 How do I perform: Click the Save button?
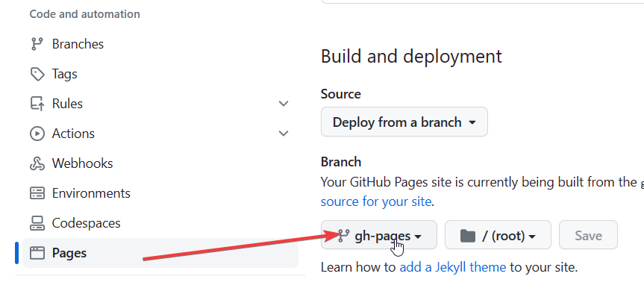[x=588, y=235]
